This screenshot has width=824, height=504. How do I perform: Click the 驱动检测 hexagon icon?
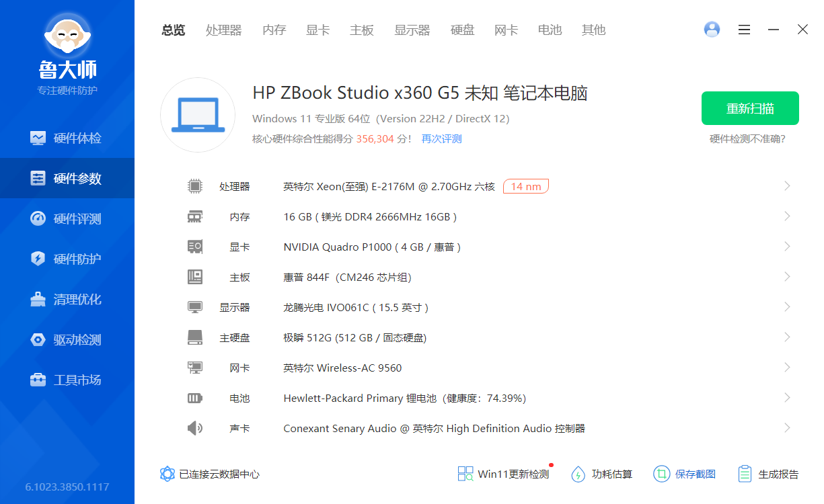coord(38,339)
